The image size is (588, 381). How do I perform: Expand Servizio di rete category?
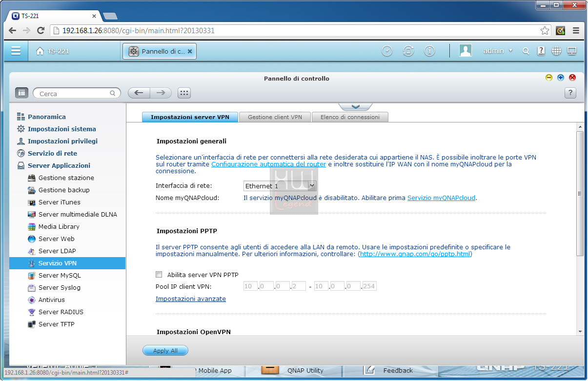click(x=52, y=154)
